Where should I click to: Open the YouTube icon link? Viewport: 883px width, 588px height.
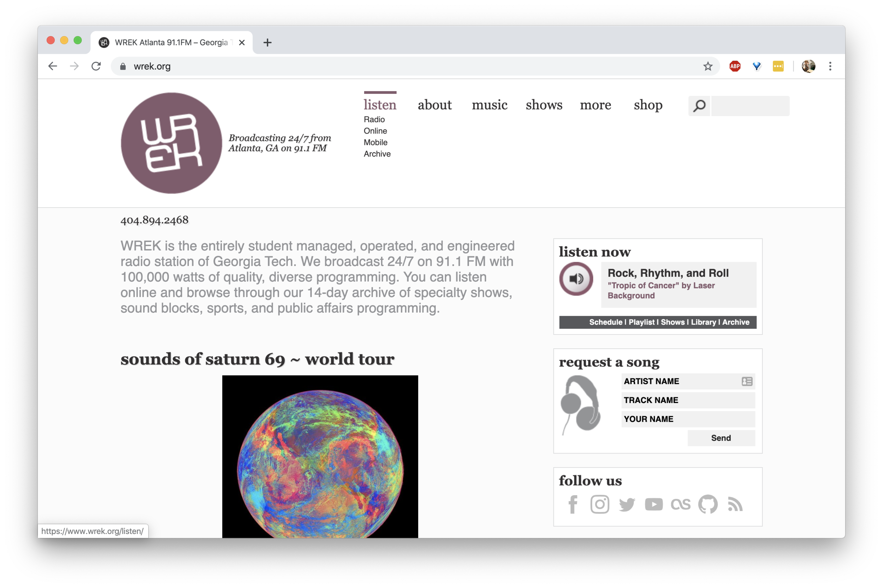point(654,504)
